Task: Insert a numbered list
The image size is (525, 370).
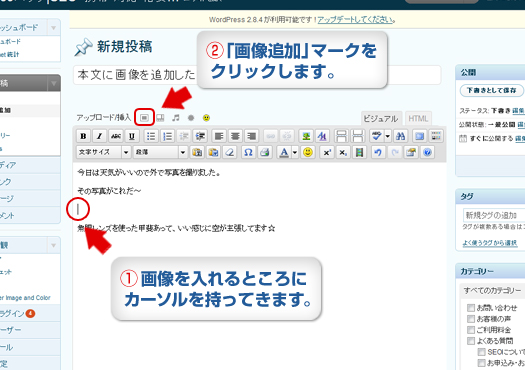Action: (167, 136)
